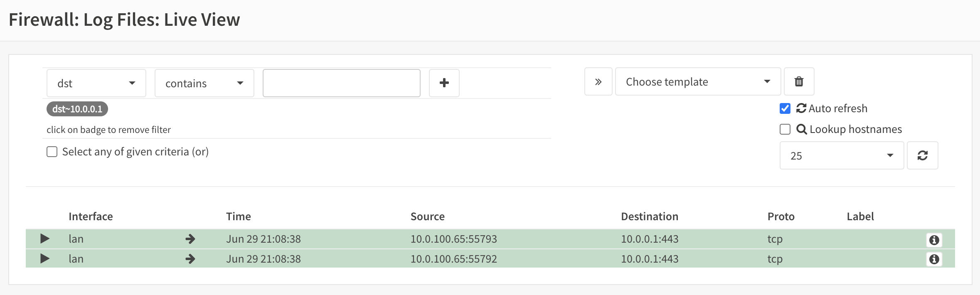Click 'click on badge to remove filter' hint
This screenshot has width=980, height=295.
108,130
